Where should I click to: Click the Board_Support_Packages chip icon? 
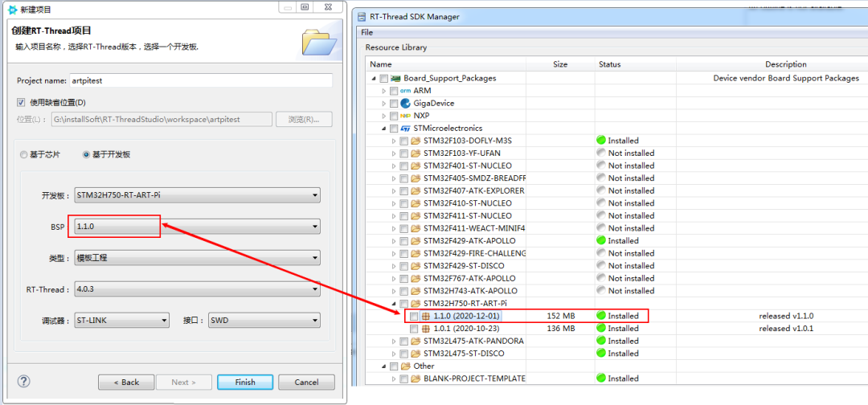395,78
